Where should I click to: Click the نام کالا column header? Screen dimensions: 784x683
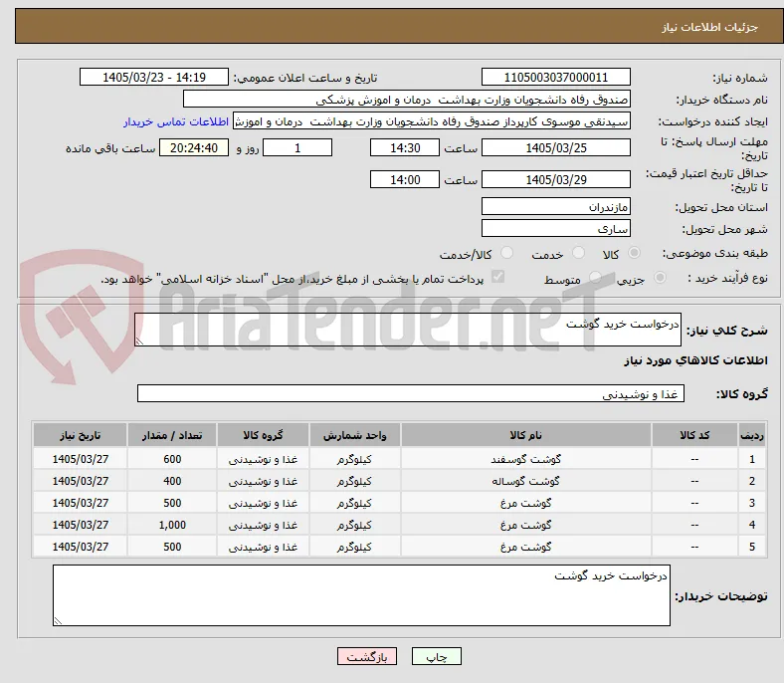coord(526,435)
